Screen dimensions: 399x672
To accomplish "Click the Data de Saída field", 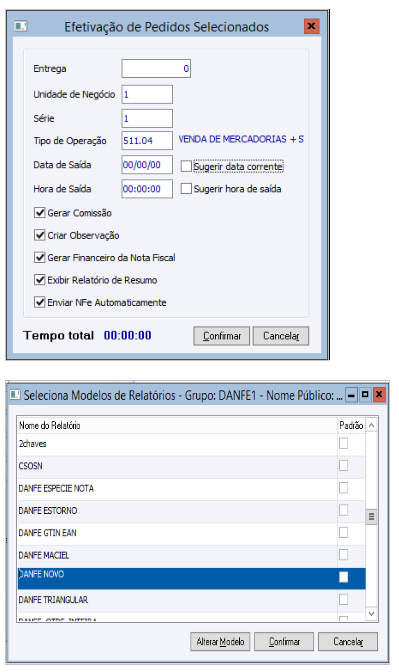I will pos(147,165).
